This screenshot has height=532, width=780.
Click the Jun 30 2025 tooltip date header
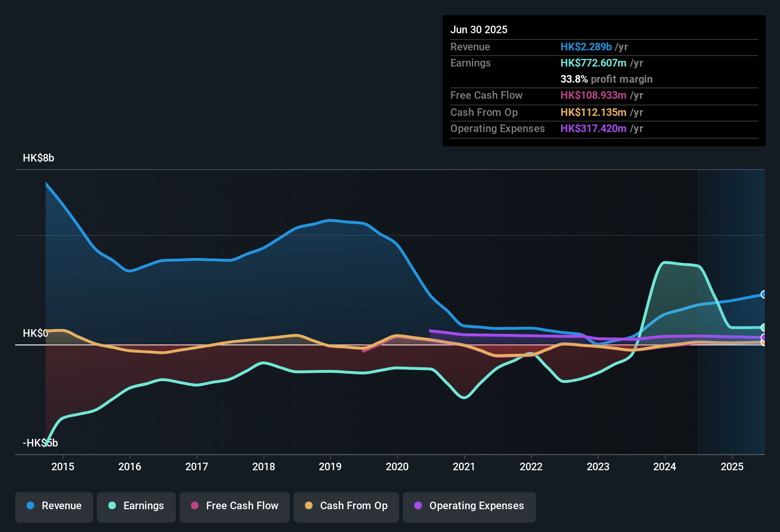(479, 29)
